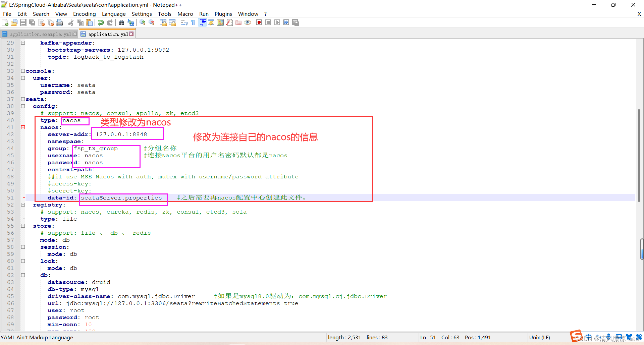Click line number 51 in the margin
The width and height of the screenshot is (644, 345).
[11, 198]
